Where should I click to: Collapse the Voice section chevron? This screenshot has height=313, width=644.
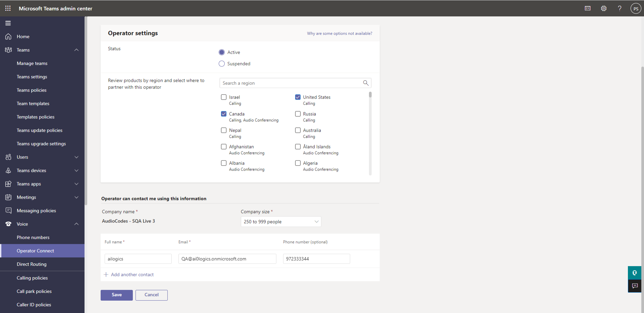[76, 224]
